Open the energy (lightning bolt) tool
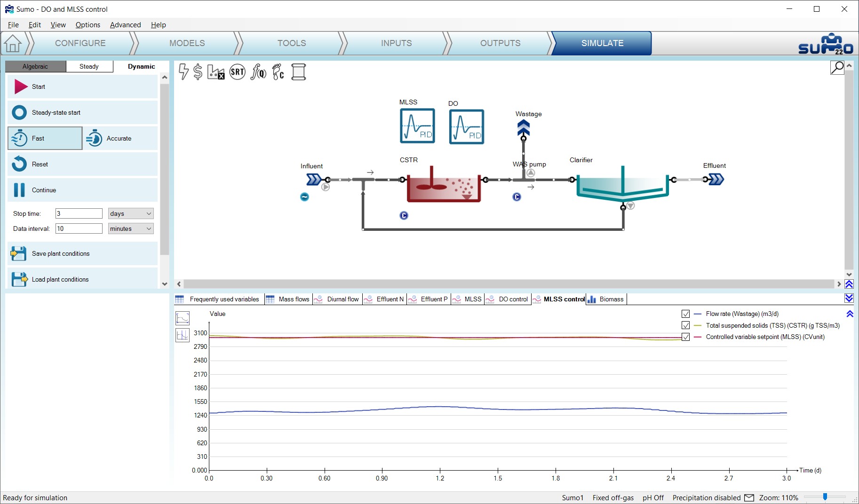Viewport: 859px width, 504px height. point(183,72)
